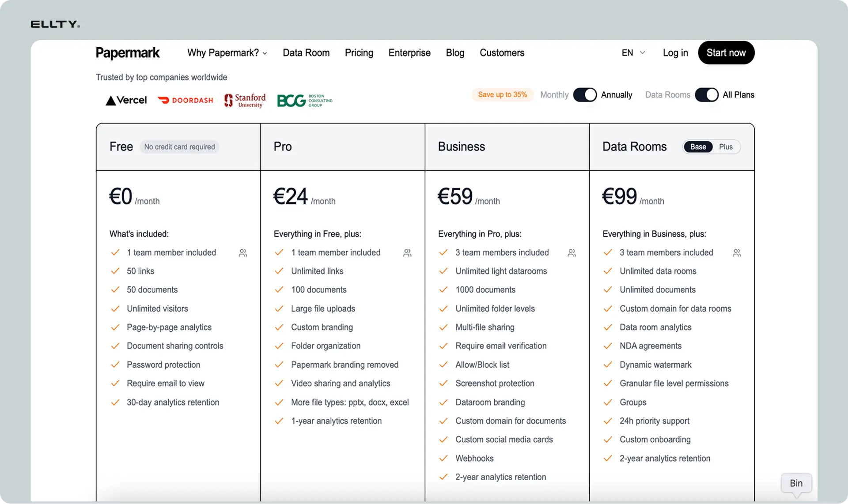Expand the Why Papermark? menu
Screen dimensions: 848x504
227,53
